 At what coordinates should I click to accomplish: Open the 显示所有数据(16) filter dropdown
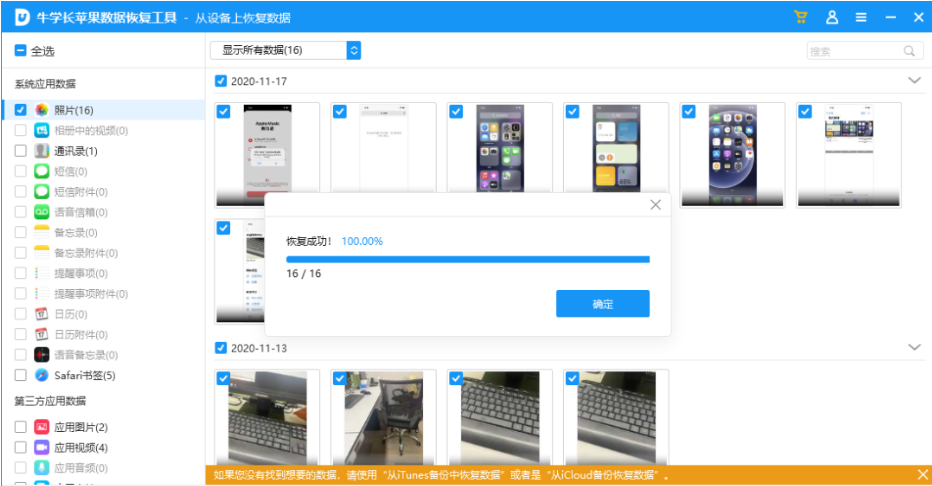click(285, 51)
